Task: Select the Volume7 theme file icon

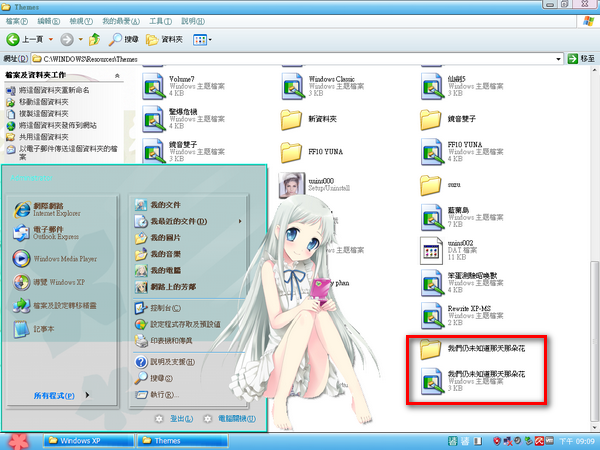Action: [x=153, y=86]
